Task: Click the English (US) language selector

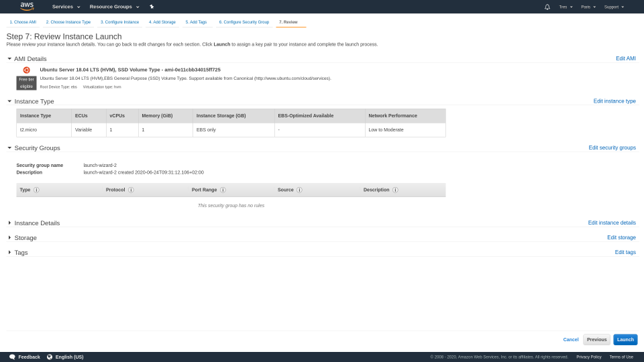Action: pyautogui.click(x=69, y=357)
